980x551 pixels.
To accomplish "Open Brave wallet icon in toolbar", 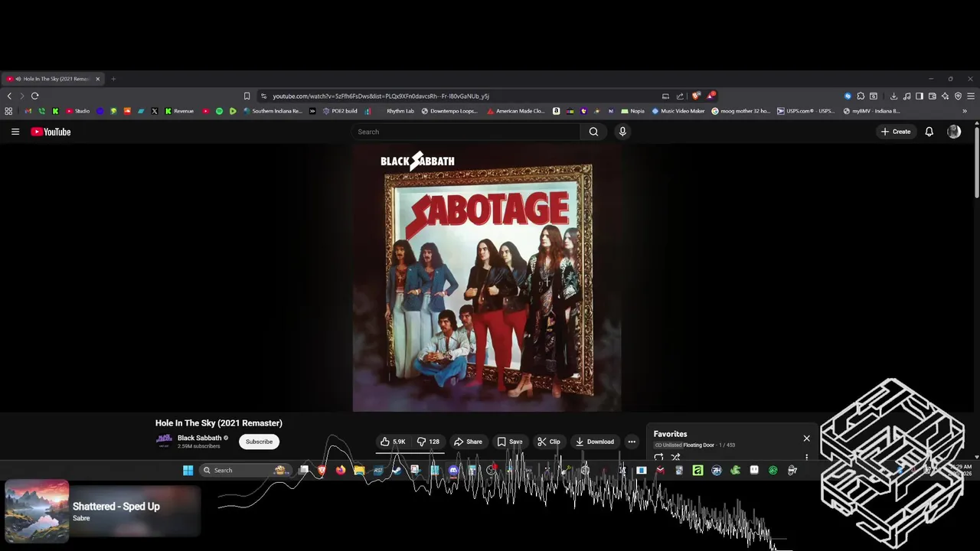I will click(933, 96).
